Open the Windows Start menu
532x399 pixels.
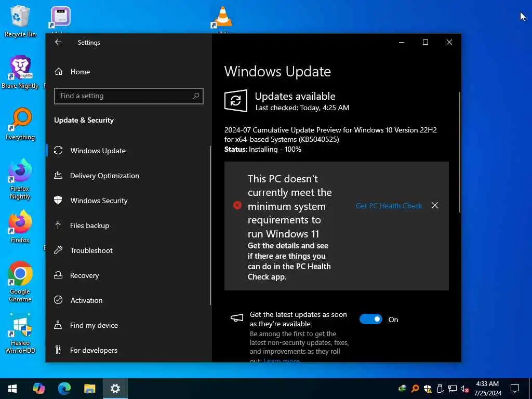pyautogui.click(x=12, y=389)
